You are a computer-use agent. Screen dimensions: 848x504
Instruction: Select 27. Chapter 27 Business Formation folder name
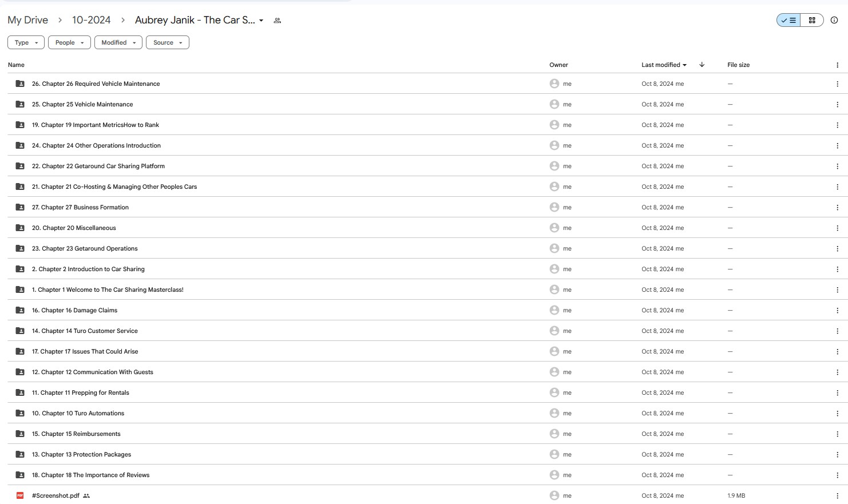coord(80,207)
